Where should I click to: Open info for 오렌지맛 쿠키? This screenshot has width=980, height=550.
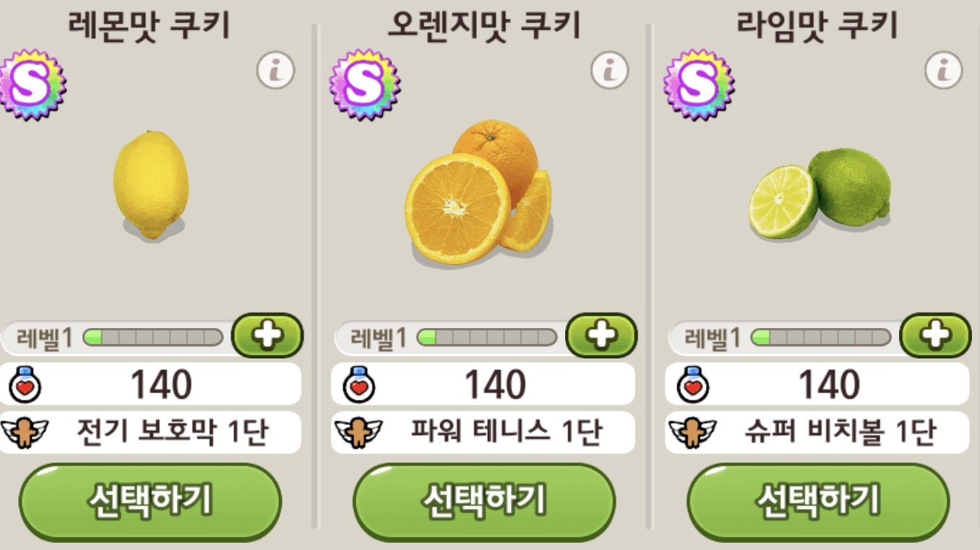point(610,71)
